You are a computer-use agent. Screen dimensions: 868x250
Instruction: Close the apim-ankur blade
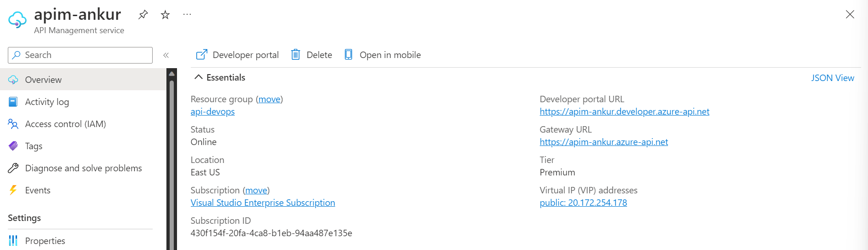[x=850, y=14]
